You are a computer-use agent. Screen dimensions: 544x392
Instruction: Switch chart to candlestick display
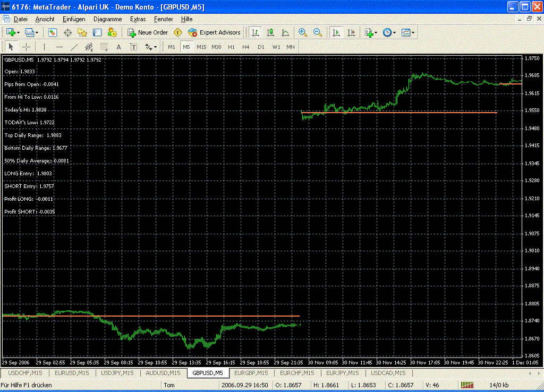pyautogui.click(x=270, y=32)
